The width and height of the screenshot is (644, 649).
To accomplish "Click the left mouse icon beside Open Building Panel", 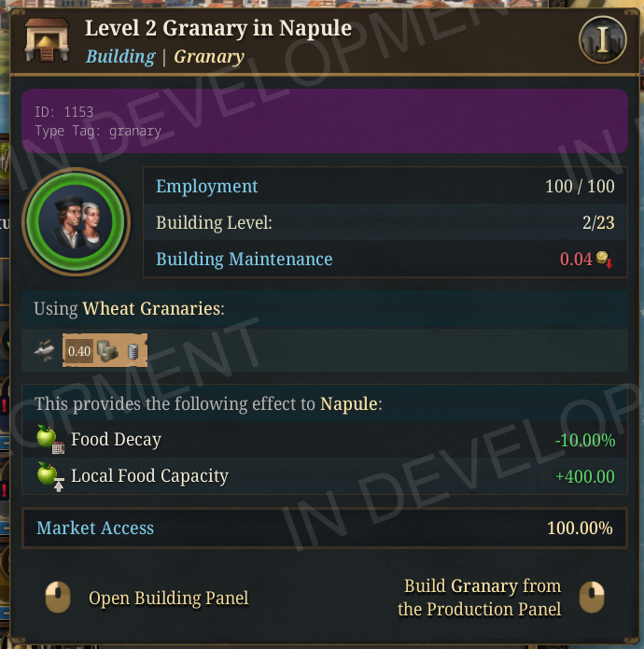I will (x=58, y=598).
